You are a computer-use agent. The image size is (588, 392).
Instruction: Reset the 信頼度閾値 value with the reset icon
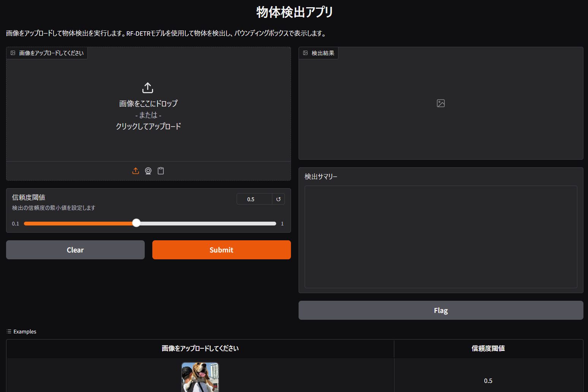coord(278,199)
